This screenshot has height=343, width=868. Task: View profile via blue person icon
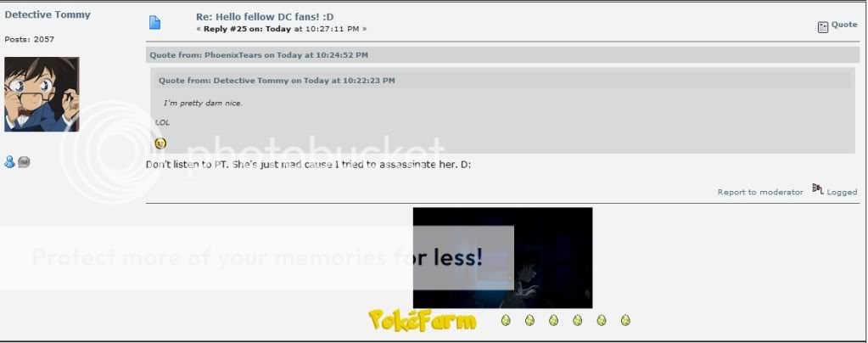pos(9,162)
